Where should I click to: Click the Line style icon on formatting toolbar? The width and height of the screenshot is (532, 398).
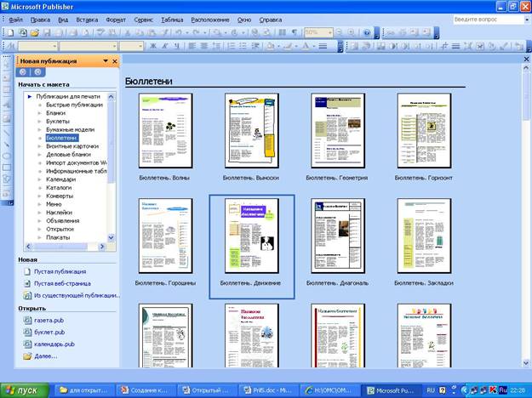click(323, 46)
